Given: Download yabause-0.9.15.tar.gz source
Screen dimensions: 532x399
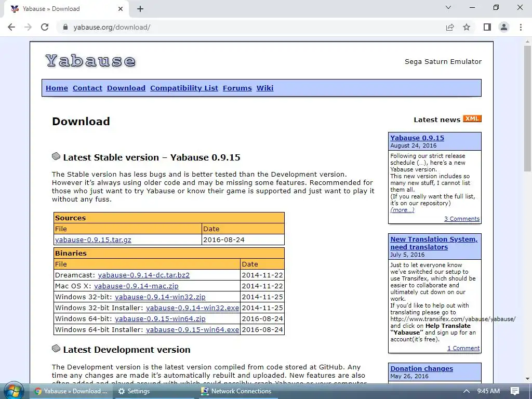Looking at the screenshot, I should [x=93, y=240].
